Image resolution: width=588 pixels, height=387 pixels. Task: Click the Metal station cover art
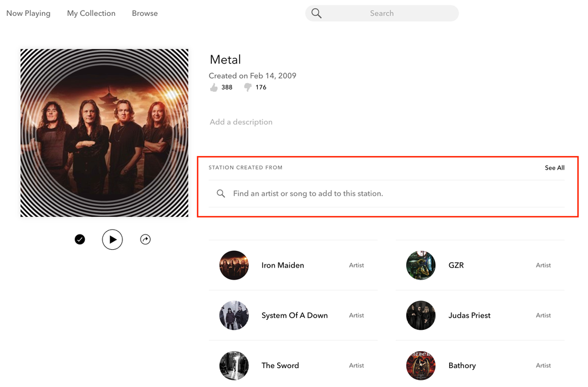[x=105, y=133]
